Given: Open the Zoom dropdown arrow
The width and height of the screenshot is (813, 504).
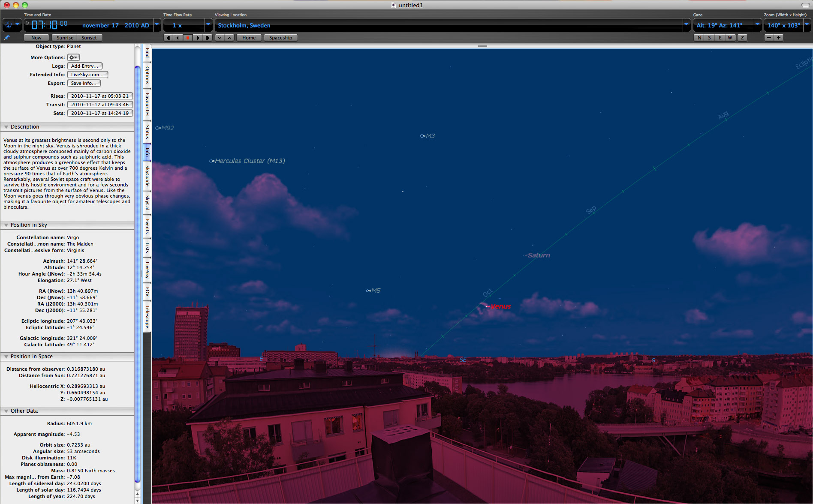Looking at the screenshot, I should pyautogui.click(x=807, y=25).
